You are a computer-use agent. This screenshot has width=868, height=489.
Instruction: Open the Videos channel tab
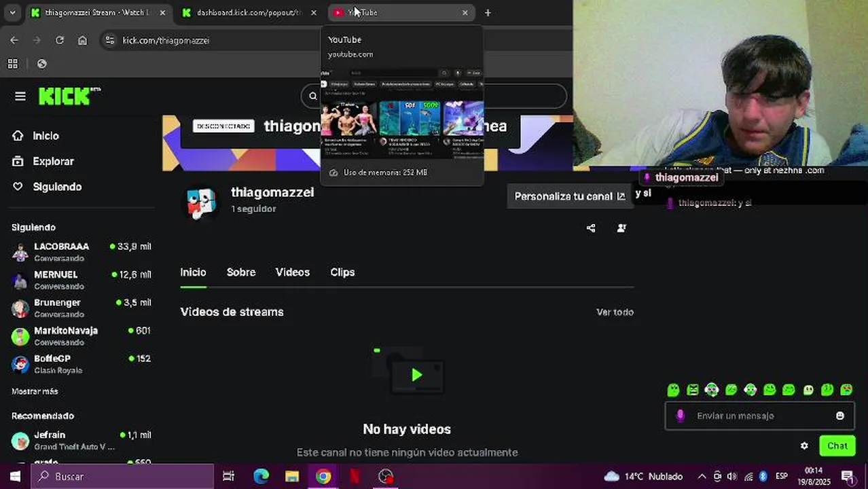point(293,272)
